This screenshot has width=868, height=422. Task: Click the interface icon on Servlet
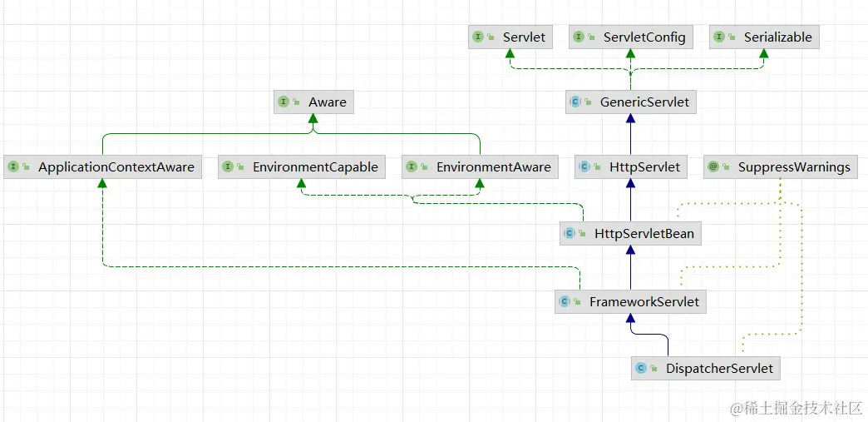coord(478,37)
